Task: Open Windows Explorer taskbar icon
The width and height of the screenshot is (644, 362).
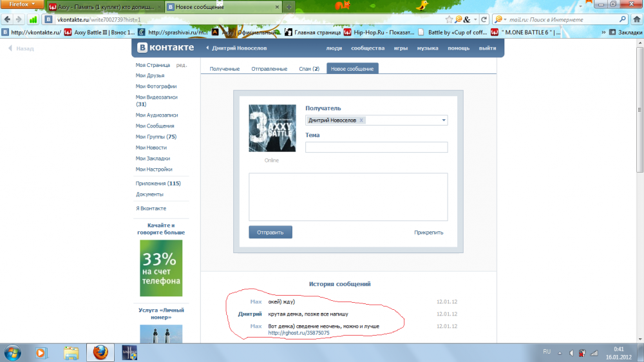Action: tap(71, 352)
